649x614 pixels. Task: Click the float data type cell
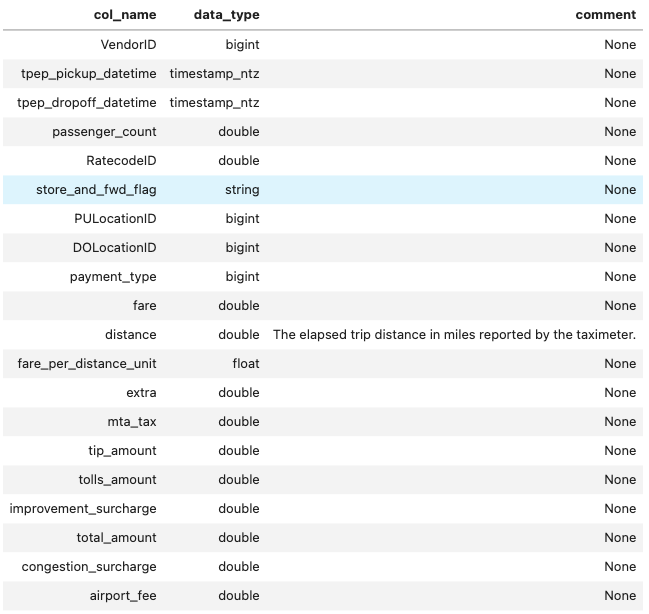[x=246, y=364]
